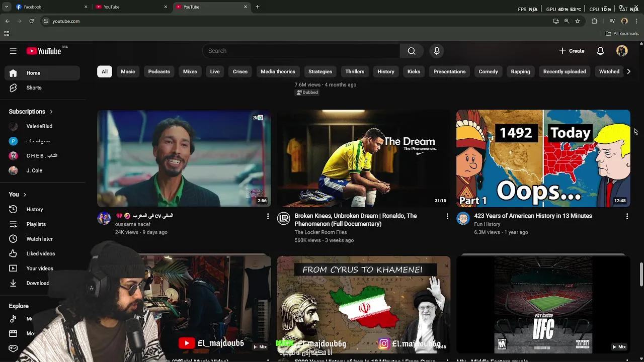Open Watch later in the sidebar
The image size is (644, 362).
click(42, 239)
